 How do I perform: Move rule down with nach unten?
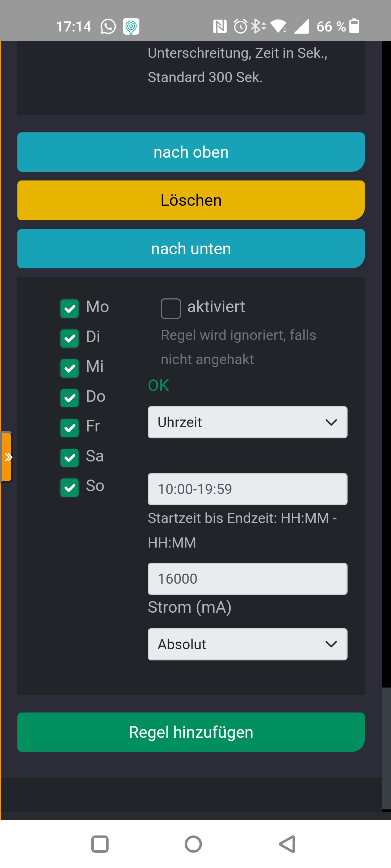(x=191, y=248)
